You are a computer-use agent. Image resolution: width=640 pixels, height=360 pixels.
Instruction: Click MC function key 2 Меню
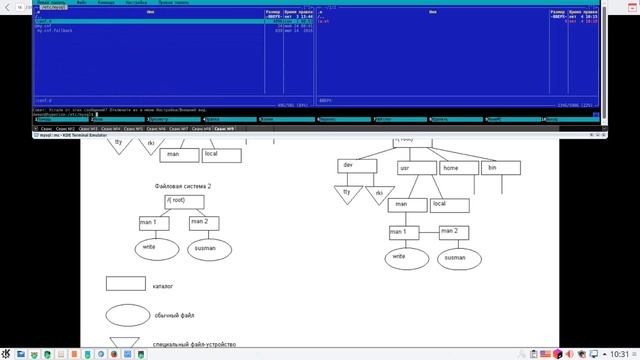point(119,120)
